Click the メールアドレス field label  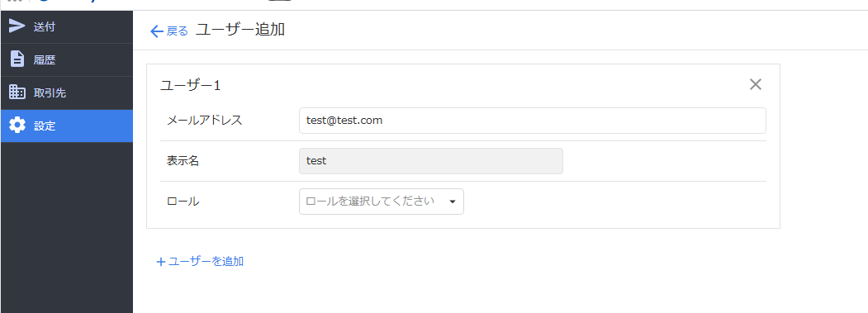point(205,121)
